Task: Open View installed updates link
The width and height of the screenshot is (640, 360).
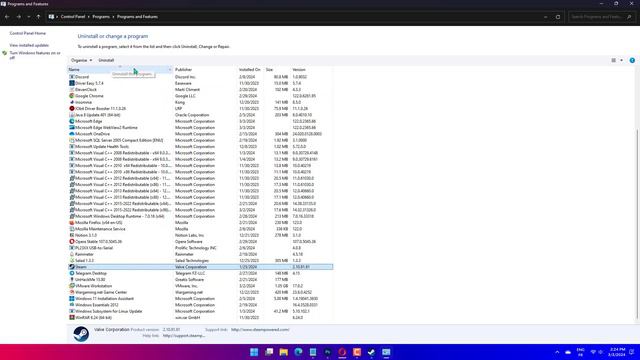Action: point(29,45)
